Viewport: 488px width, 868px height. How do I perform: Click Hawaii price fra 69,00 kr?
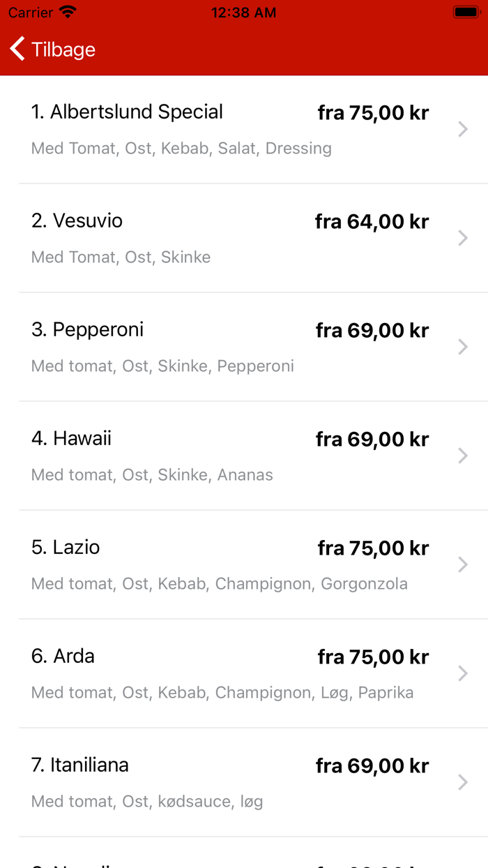click(x=372, y=440)
